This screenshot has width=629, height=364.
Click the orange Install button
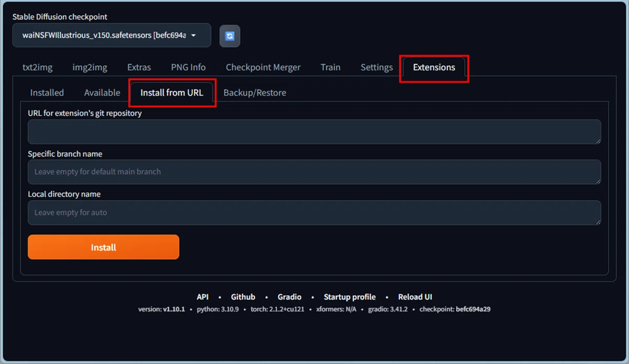[103, 247]
